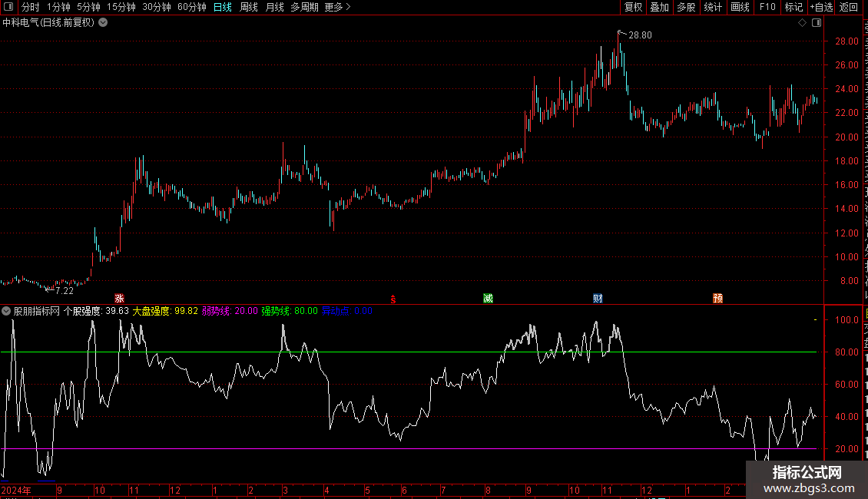Select the 30分钟 period

[x=157, y=7]
